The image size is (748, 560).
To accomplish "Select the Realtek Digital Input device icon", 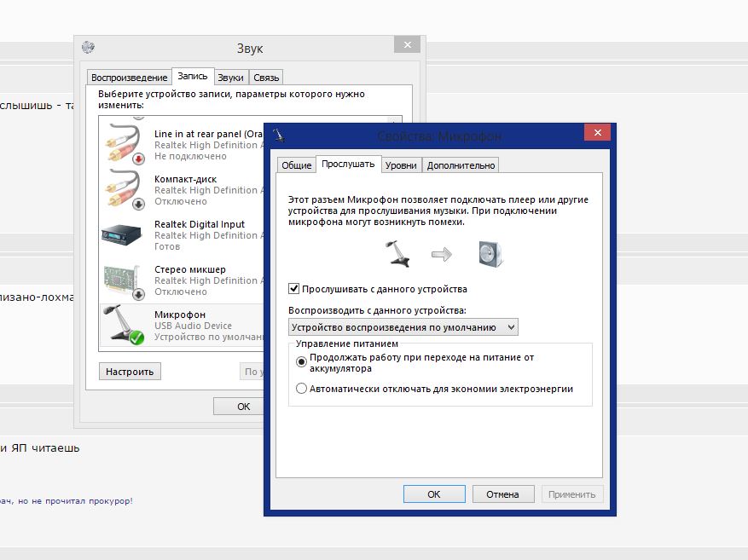I will click(x=122, y=234).
